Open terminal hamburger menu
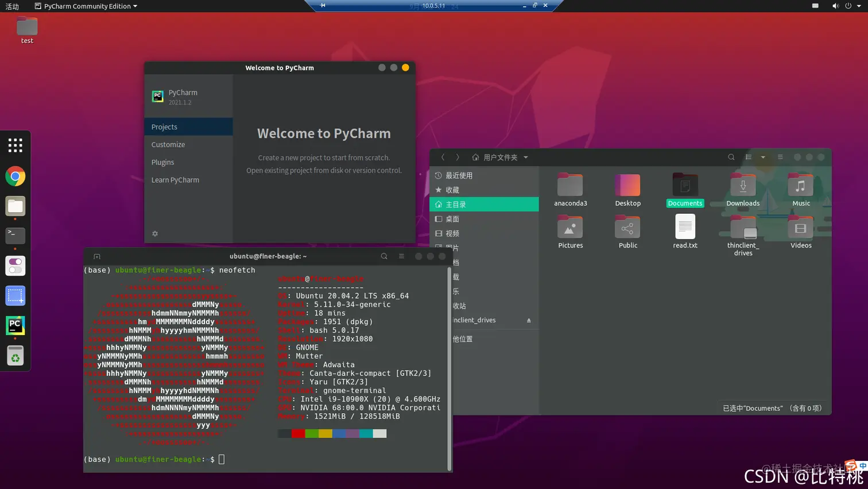 (x=401, y=256)
